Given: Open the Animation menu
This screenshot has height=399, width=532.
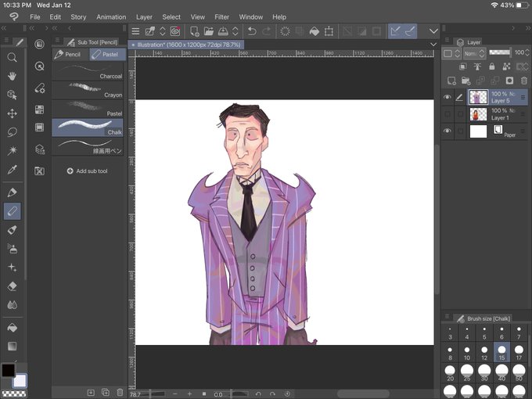Looking at the screenshot, I should 111,17.
